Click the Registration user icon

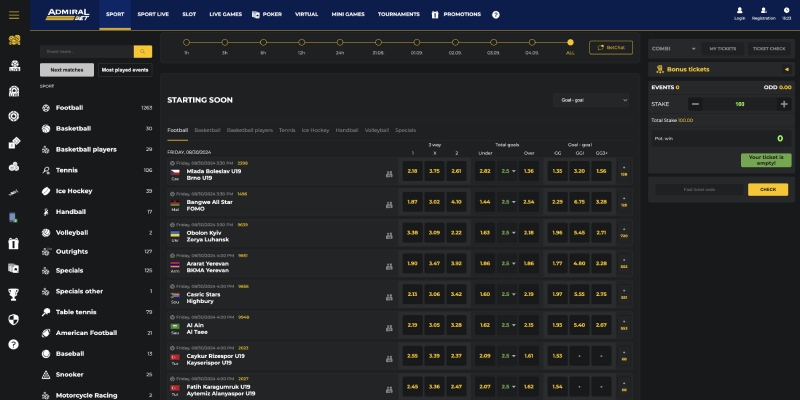[x=763, y=10]
